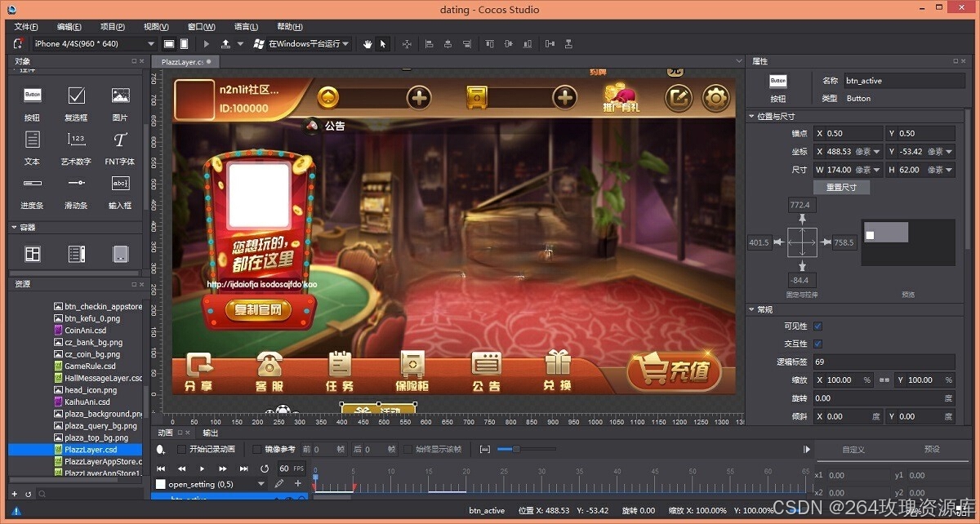Click the align right toolbar icon
980x524 pixels.
coord(467,43)
